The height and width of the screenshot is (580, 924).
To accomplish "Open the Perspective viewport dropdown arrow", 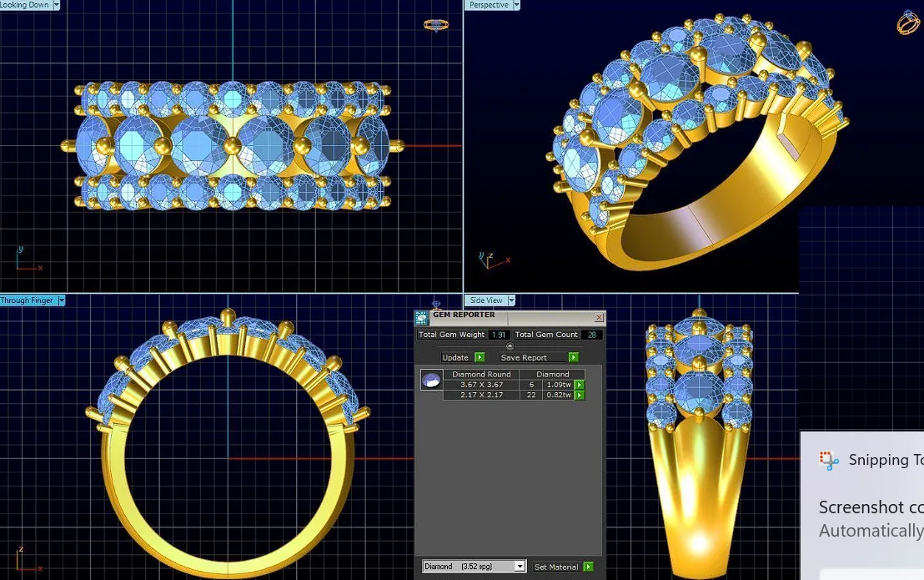I will [x=516, y=5].
